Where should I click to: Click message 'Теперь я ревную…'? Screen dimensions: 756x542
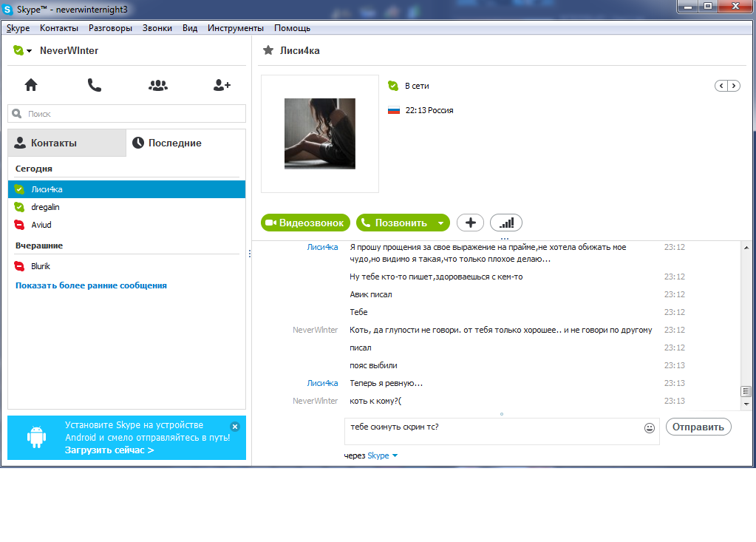pyautogui.click(x=386, y=383)
